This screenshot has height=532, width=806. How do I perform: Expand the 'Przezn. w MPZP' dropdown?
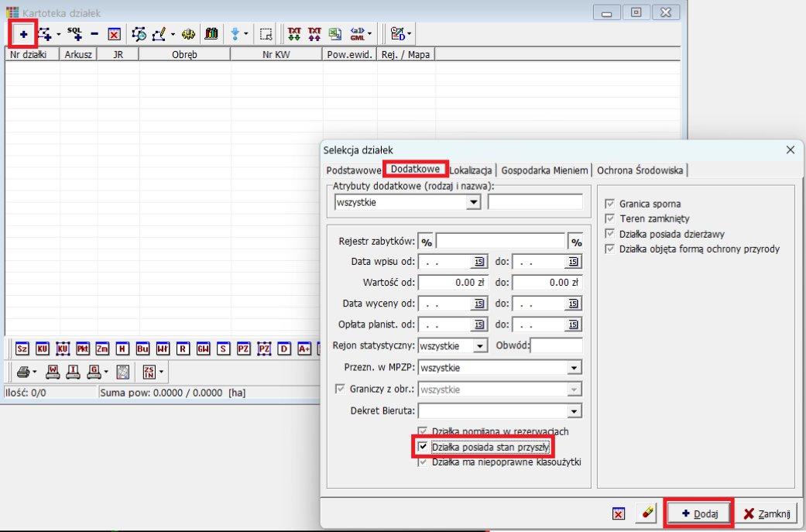click(574, 368)
